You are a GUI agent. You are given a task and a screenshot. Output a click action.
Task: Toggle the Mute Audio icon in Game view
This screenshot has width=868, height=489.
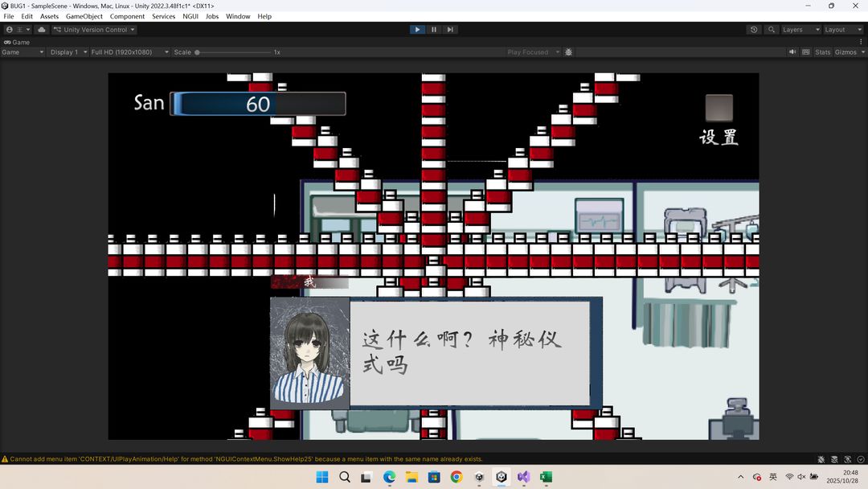coord(792,51)
